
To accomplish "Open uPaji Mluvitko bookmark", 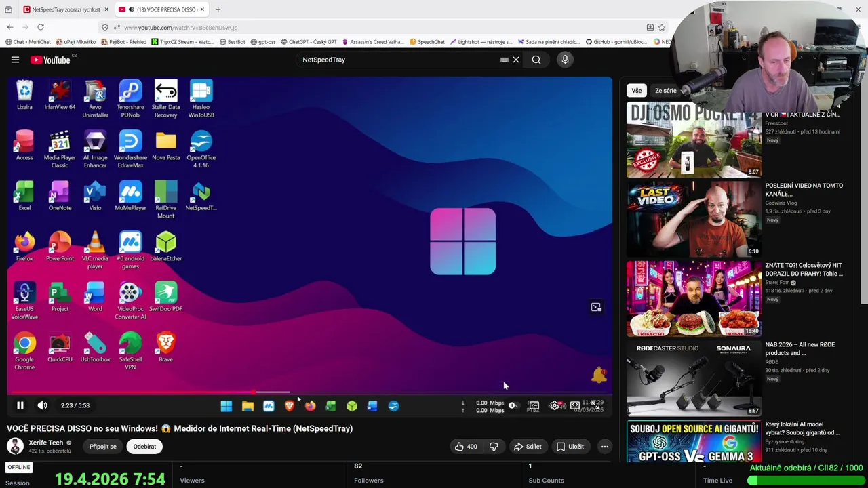I will [x=76, y=42].
